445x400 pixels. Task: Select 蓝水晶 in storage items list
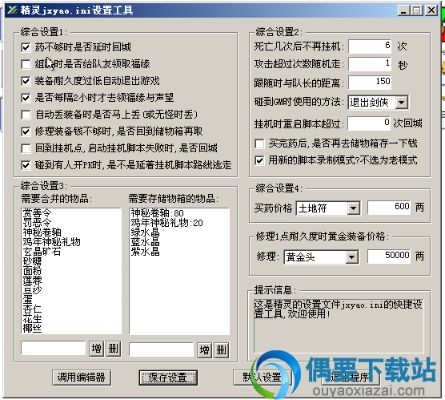click(145, 242)
